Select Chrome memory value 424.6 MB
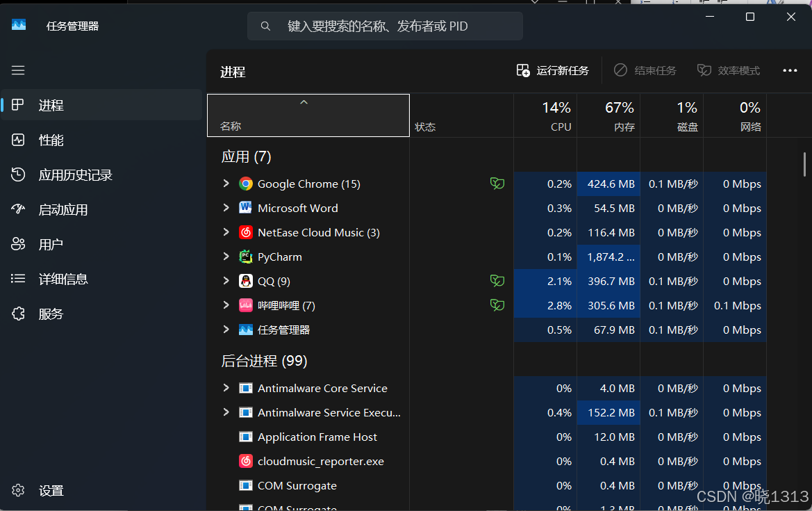This screenshot has height=511, width=812. pos(608,184)
